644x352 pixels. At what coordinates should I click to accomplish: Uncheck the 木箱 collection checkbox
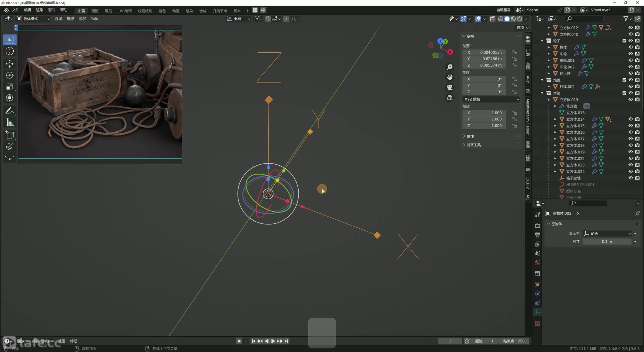click(x=624, y=93)
